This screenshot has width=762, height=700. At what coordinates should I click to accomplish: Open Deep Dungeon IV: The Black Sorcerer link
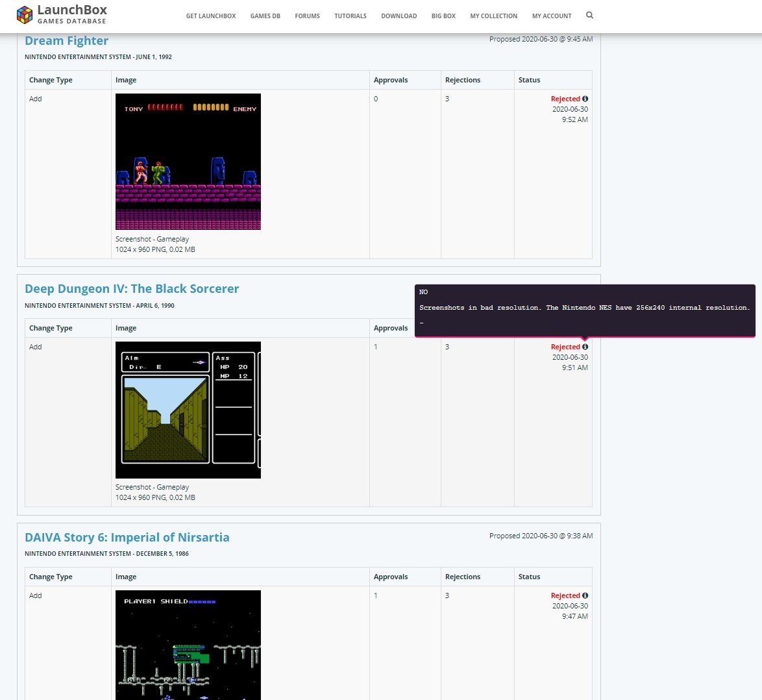pos(132,289)
